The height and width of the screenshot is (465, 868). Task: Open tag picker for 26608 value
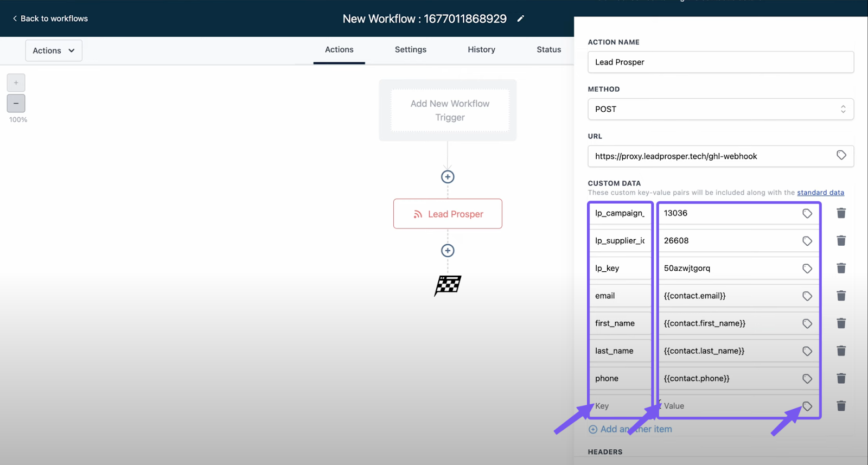(x=807, y=241)
